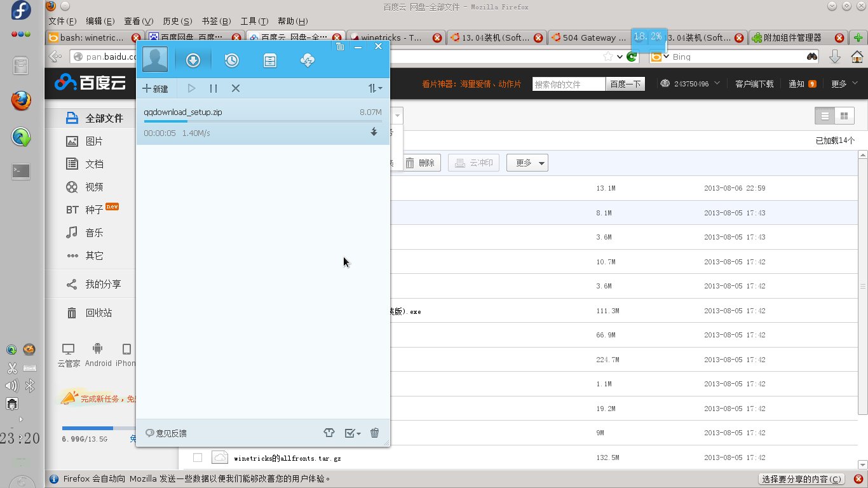The height and width of the screenshot is (488, 868).
Task: Open the 历史 menu in Firefox
Action: click(177, 21)
